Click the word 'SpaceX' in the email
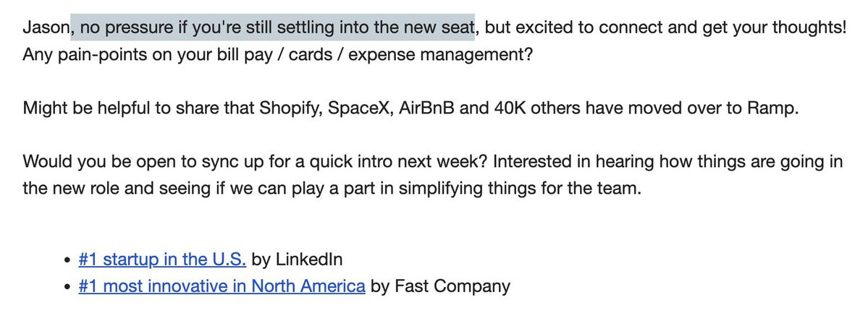 [361, 108]
